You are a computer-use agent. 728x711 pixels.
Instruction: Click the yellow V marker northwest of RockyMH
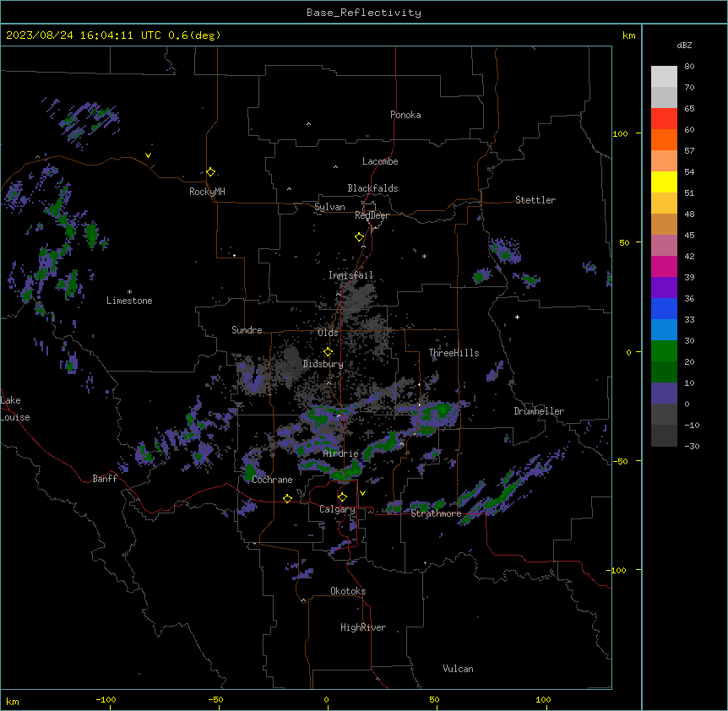click(x=148, y=155)
